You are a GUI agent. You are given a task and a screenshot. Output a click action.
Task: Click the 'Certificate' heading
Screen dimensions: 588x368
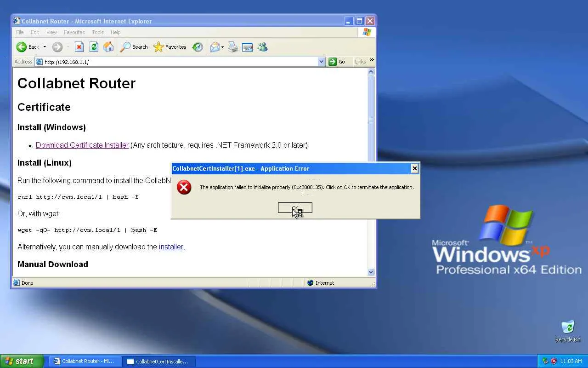(44, 107)
